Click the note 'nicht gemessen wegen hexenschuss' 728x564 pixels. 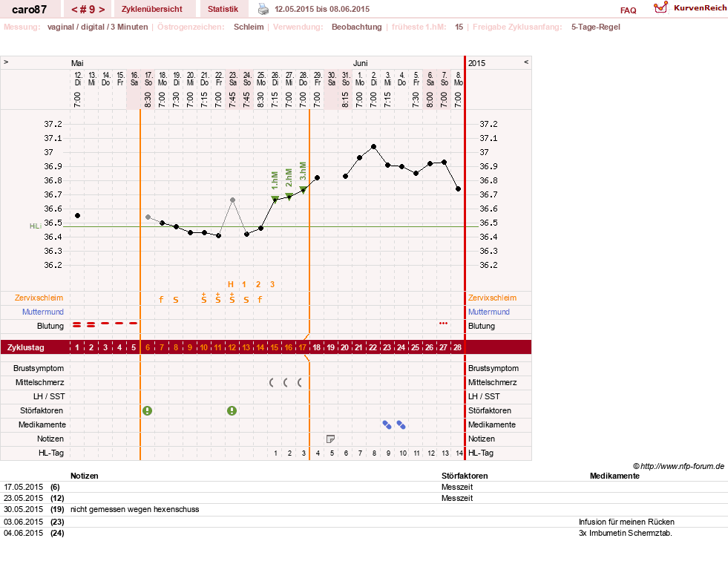pyautogui.click(x=134, y=509)
